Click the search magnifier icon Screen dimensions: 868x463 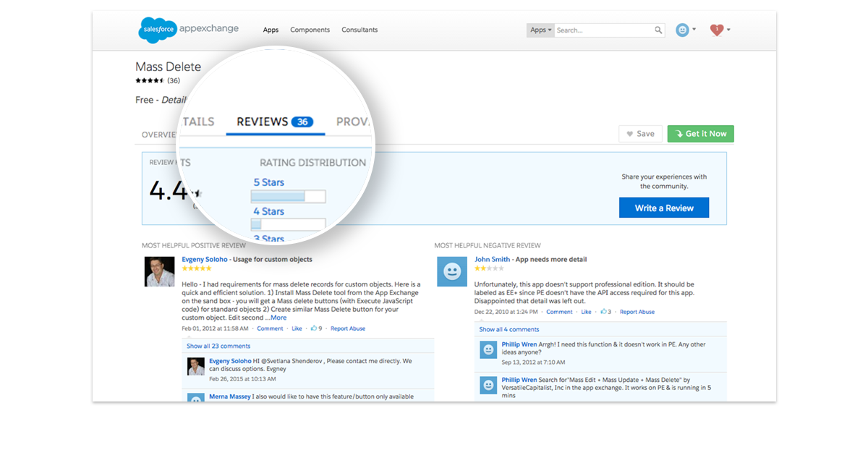[x=658, y=30]
